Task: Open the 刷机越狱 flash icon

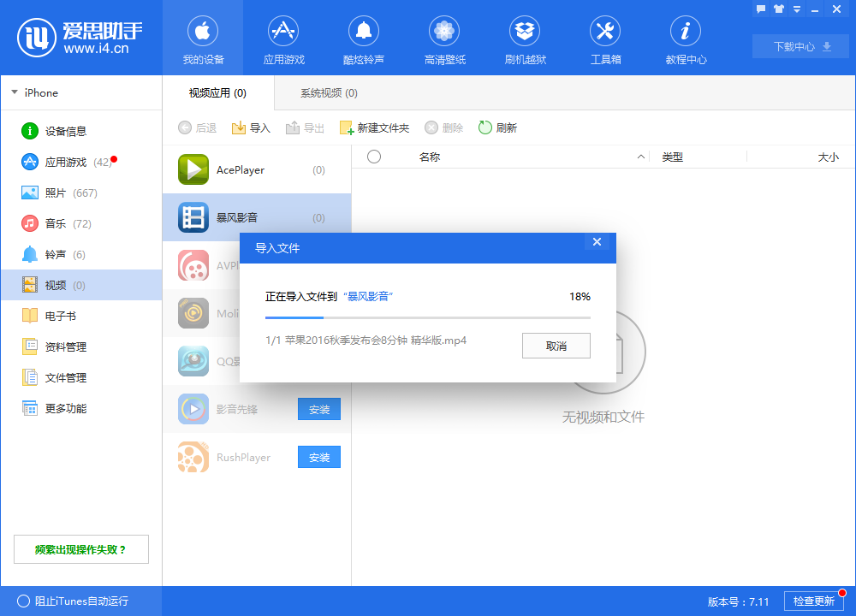Action: coord(525,31)
